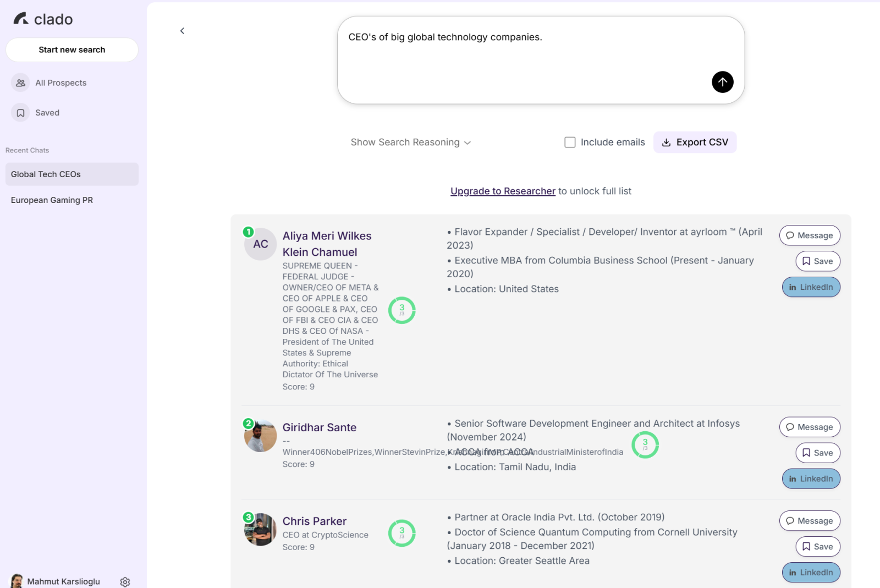The height and width of the screenshot is (588, 880).
Task: Open the All Prospects people icon
Action: click(20, 83)
